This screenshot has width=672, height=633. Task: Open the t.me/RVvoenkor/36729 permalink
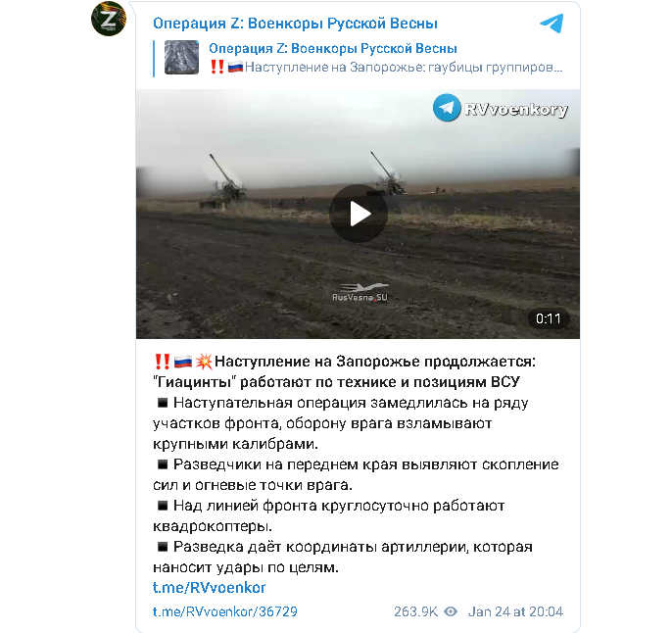[225, 611]
